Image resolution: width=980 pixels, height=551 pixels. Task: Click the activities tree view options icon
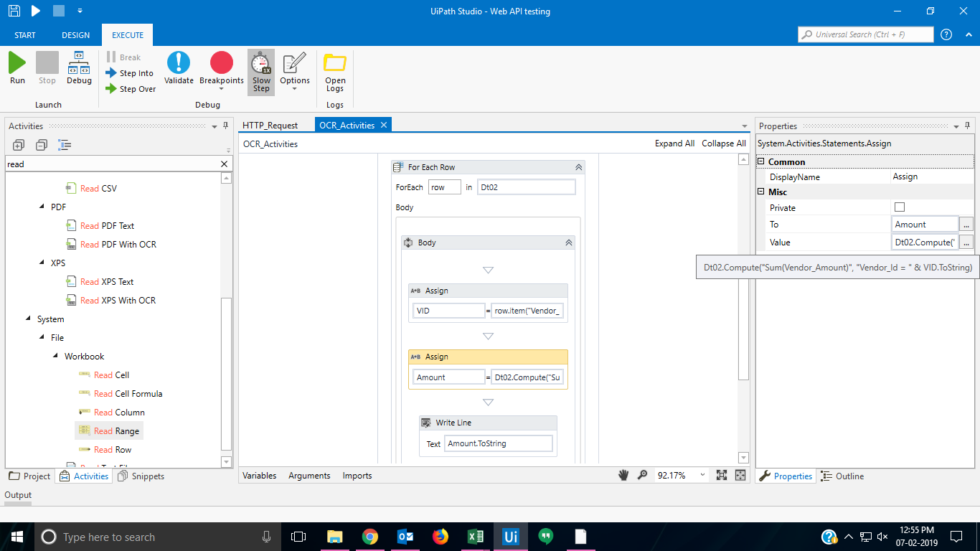(65, 145)
